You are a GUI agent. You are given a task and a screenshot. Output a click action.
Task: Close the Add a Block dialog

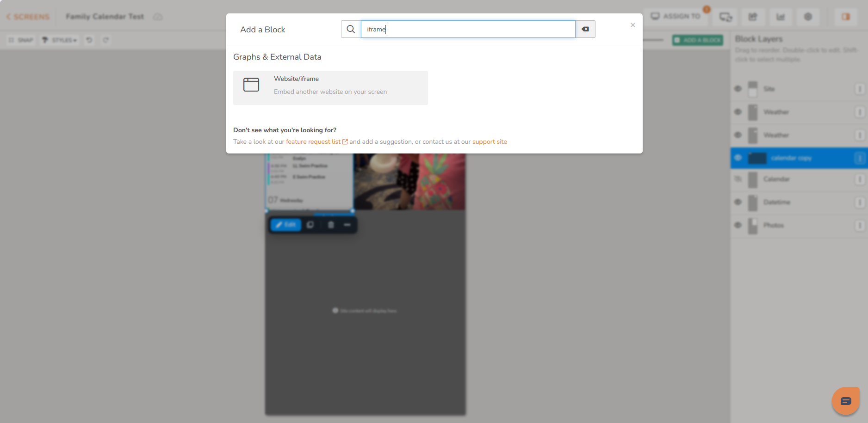coord(632,25)
